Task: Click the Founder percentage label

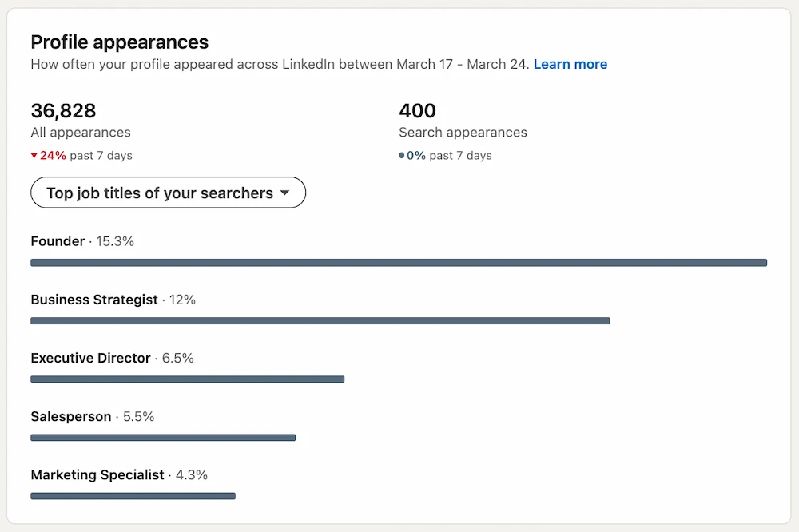Action: [x=115, y=240]
